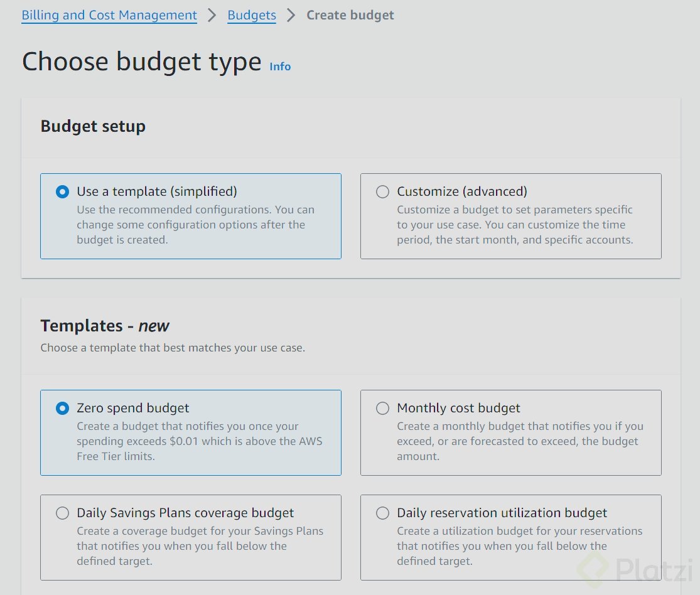The width and height of the screenshot is (700, 595).
Task: Click the Use a template card description
Action: 195,225
